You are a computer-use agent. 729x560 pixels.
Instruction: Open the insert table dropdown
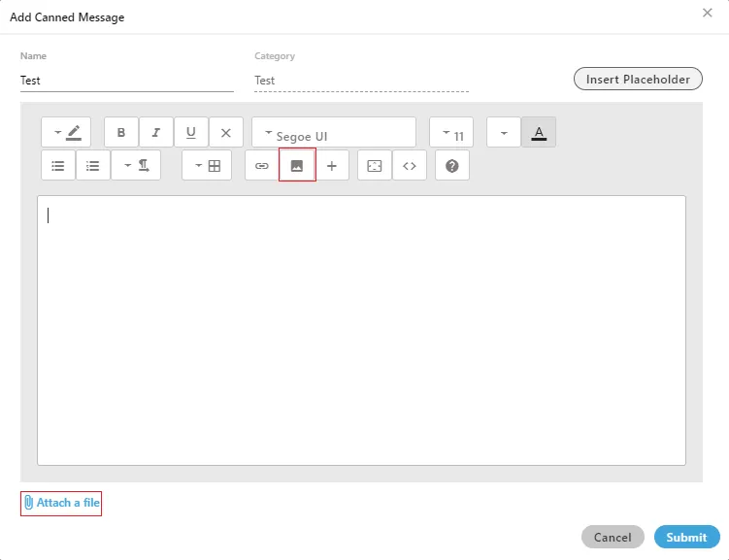click(x=207, y=165)
